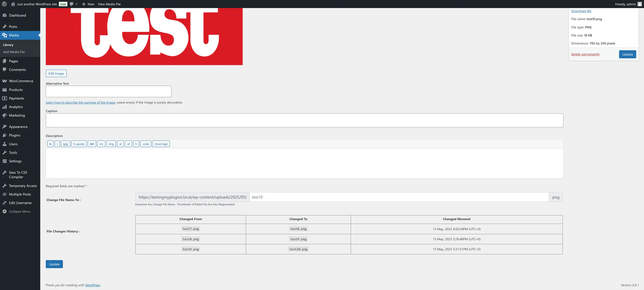This screenshot has height=290, width=644.
Task: Click View Media File in the admin bar
Action: click(109, 4)
